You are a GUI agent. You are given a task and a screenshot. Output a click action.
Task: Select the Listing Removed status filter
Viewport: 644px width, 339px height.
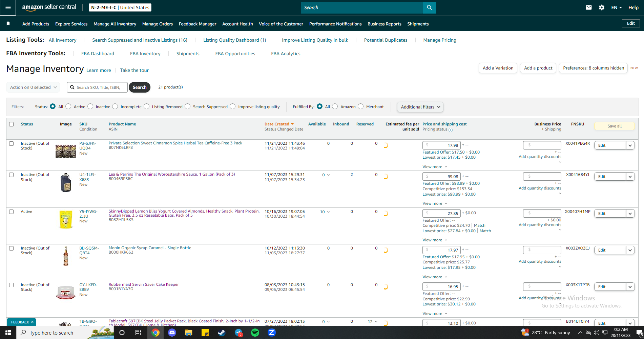(146, 106)
